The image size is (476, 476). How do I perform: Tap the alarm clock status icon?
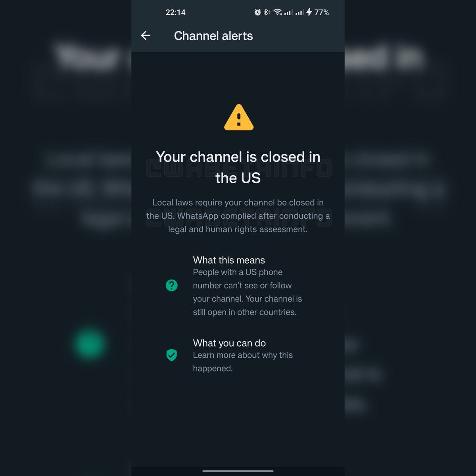(x=257, y=12)
